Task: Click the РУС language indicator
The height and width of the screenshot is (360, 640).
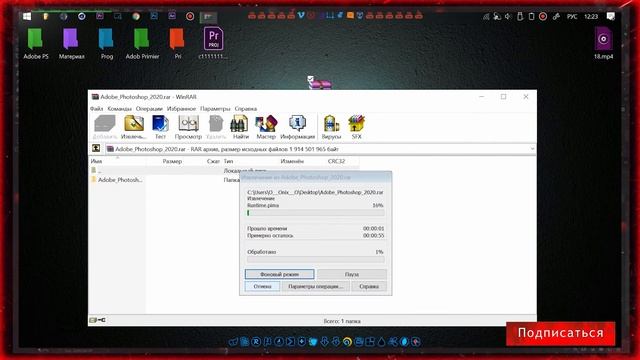Action: point(572,17)
